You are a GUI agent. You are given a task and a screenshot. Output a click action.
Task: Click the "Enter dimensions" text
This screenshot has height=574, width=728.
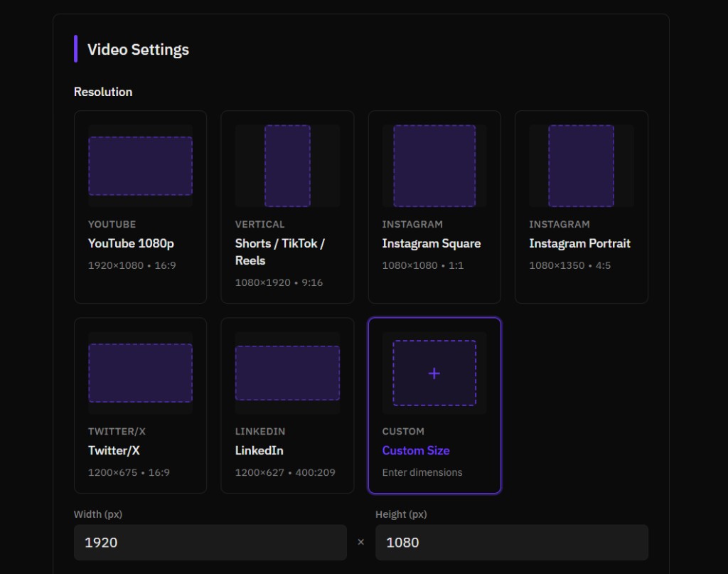point(422,472)
